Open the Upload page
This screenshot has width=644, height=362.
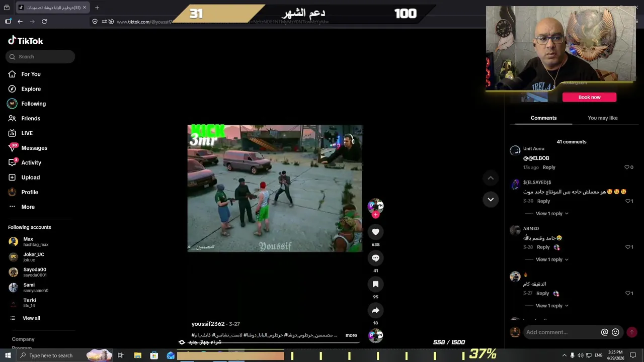24,177
